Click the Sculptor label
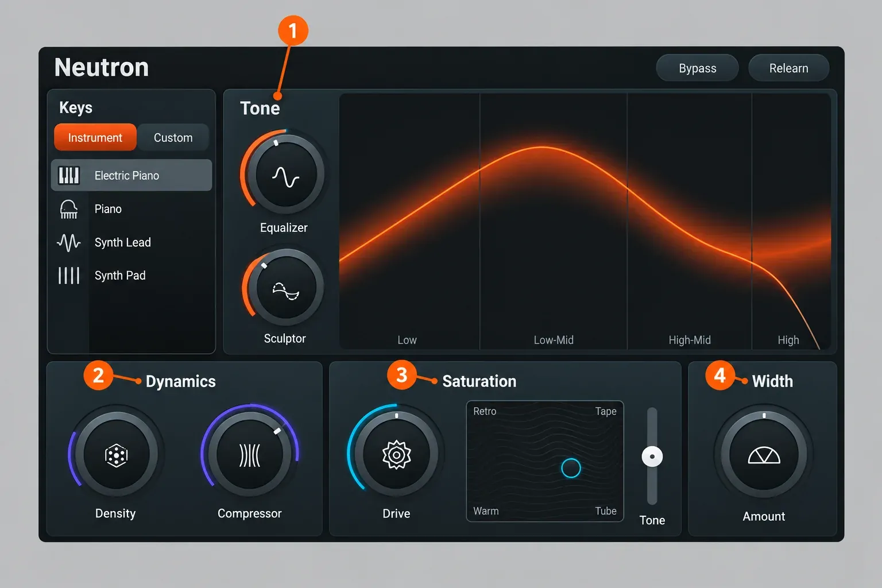882x588 pixels. click(x=285, y=339)
